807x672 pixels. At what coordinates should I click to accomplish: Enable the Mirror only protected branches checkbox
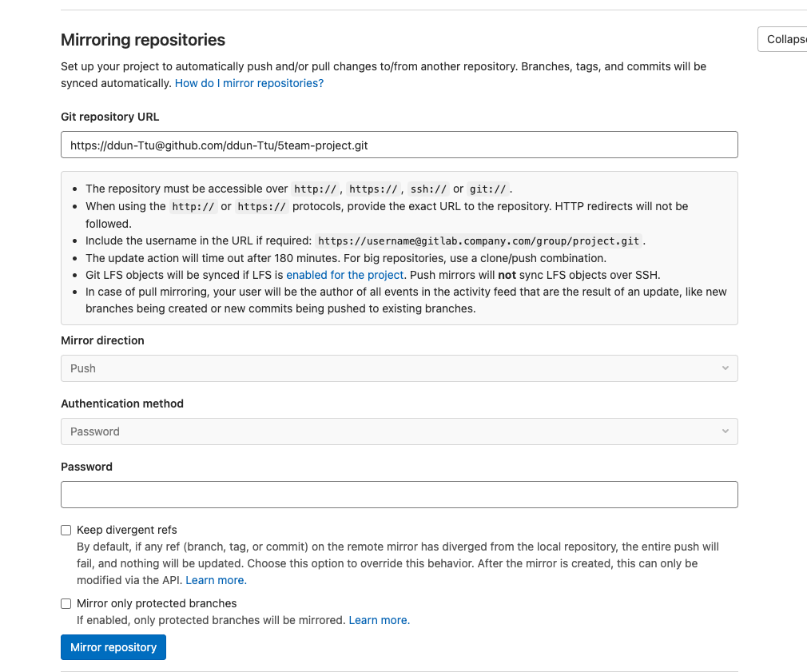click(x=66, y=603)
